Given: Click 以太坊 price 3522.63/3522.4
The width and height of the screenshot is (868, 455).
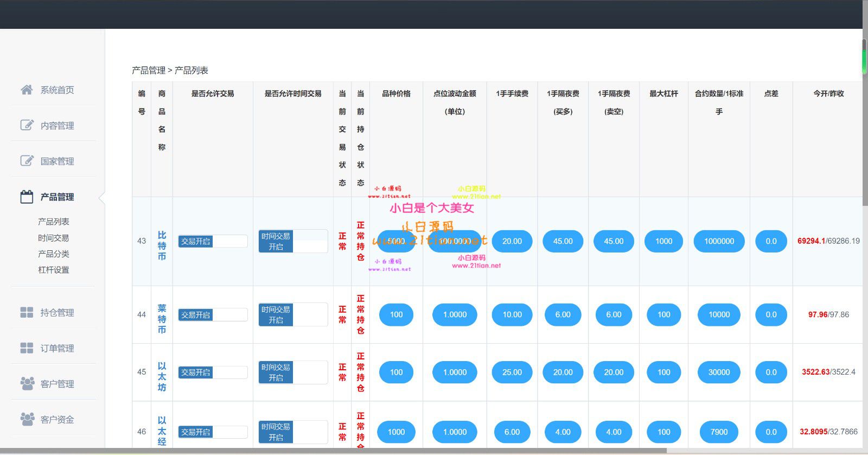Looking at the screenshot, I should point(828,372).
